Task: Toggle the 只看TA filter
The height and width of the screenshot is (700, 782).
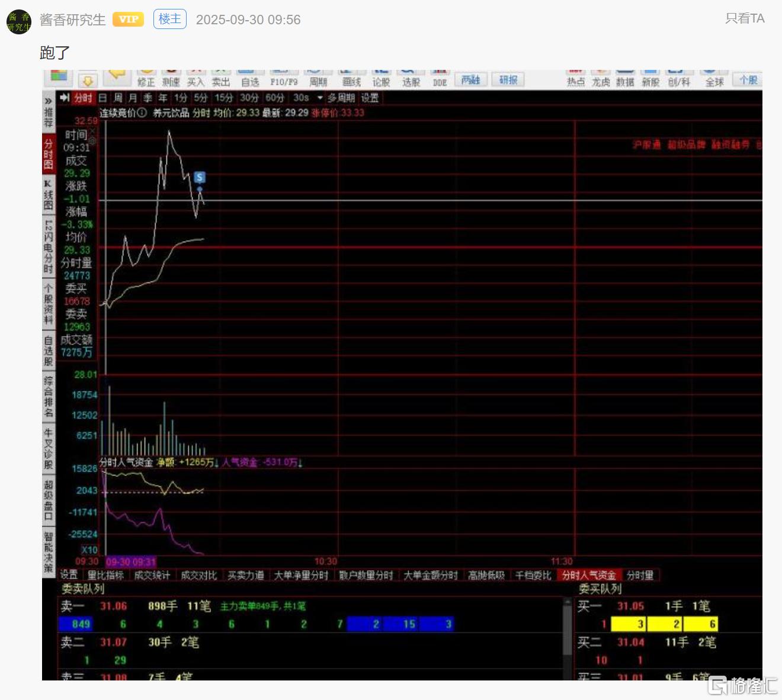Action: point(745,19)
